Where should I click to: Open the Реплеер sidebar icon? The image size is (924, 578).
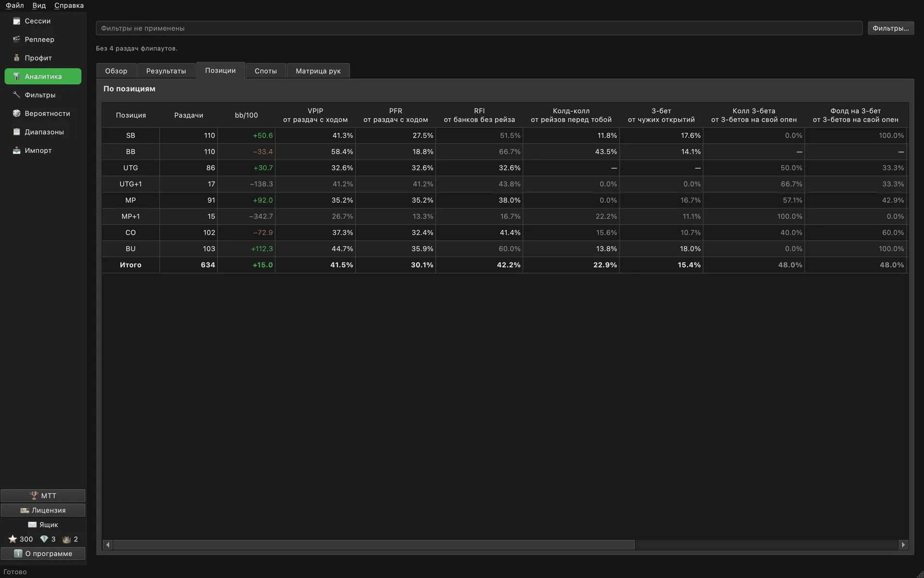16,39
